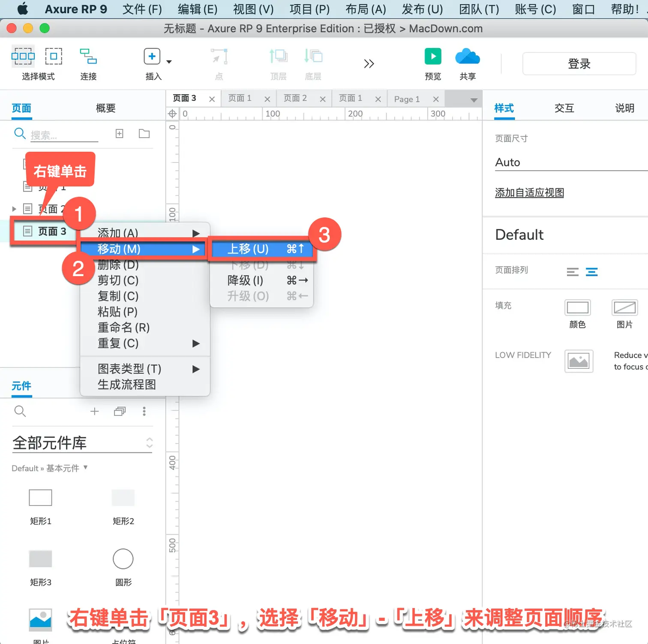Close the 页面 3 canvas tab
The width and height of the screenshot is (648, 644).
(x=212, y=99)
